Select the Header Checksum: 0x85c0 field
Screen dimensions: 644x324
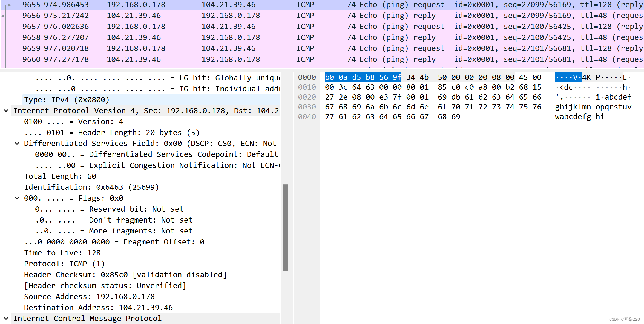[125, 275]
